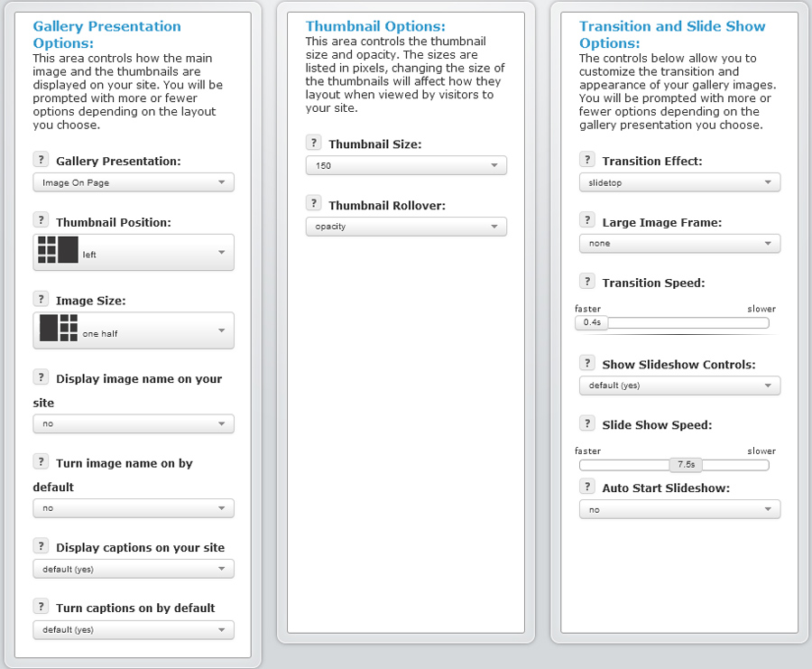Open the Gallery Presentation dropdown
The height and width of the screenshot is (669, 812).
point(134,182)
